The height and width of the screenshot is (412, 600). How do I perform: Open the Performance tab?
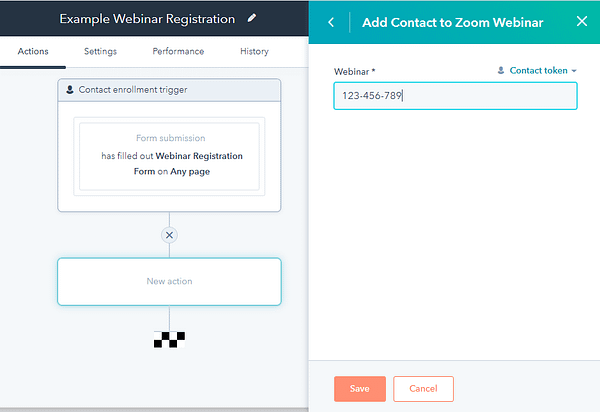[x=178, y=51]
